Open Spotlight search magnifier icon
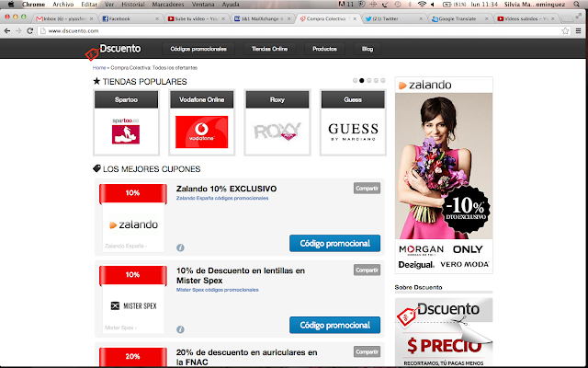The width and height of the screenshot is (588, 368). point(577,5)
